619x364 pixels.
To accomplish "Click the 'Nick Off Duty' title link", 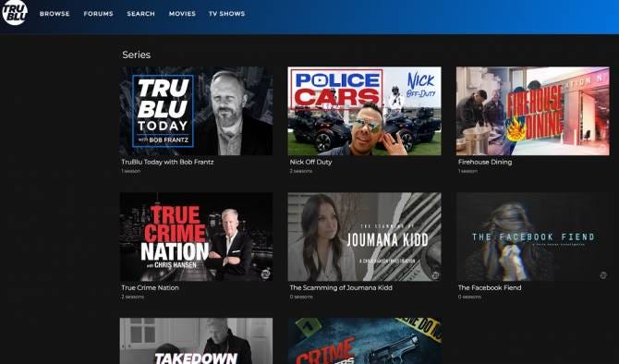I will 310,162.
